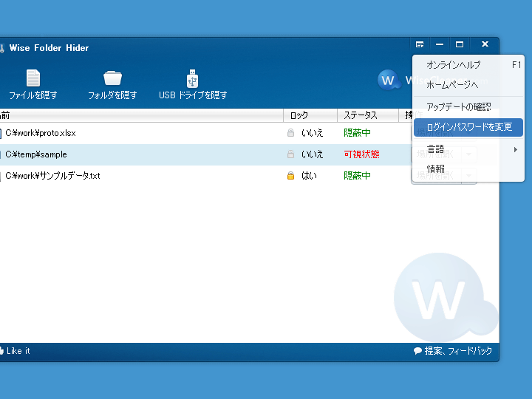Open 情報 from the menu
Image resolution: width=532 pixels, height=399 pixels.
coord(468,169)
